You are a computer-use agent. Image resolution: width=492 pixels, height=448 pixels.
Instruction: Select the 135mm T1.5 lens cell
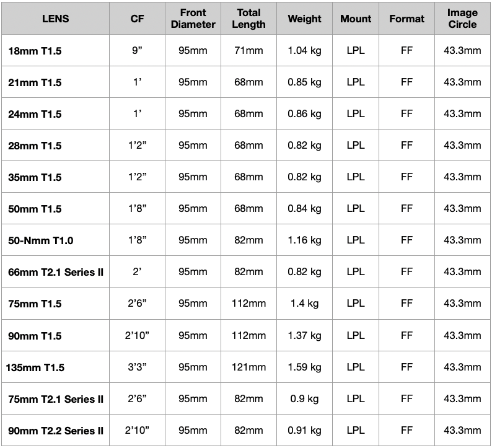(x=56, y=367)
